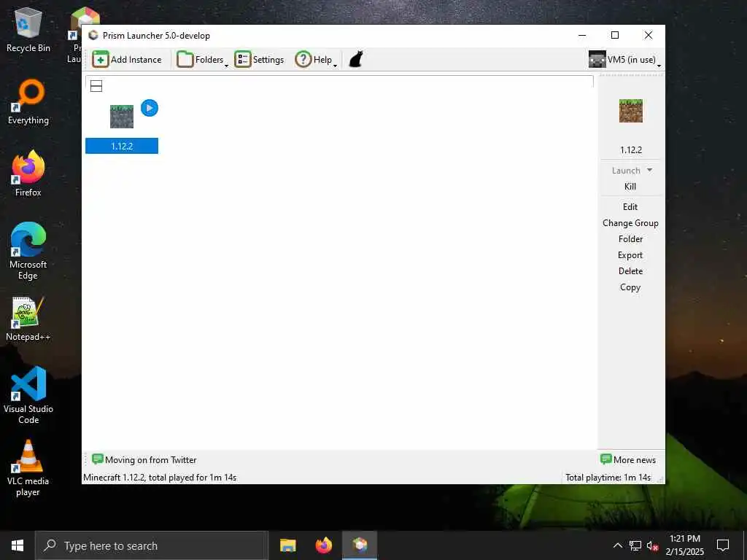Open the Recycle Bin desktop icon
747x560 pixels.
point(28,31)
